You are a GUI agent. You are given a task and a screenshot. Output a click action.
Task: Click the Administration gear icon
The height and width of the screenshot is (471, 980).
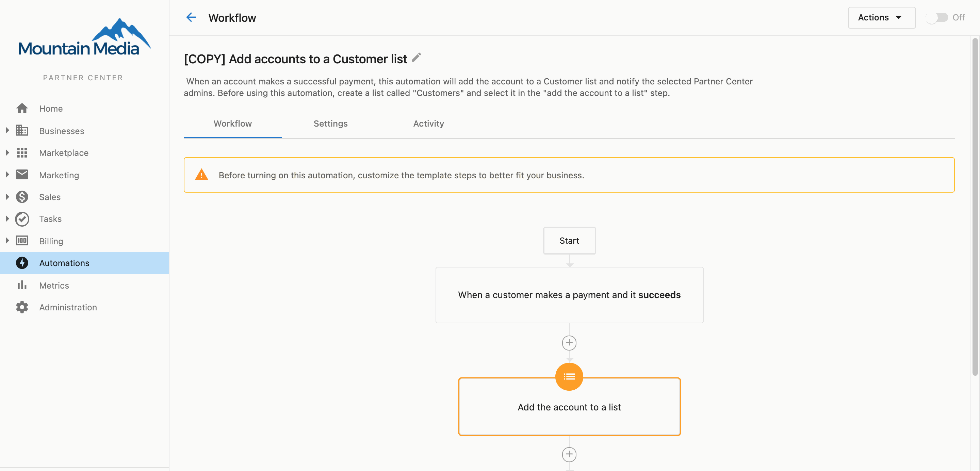[x=22, y=307]
